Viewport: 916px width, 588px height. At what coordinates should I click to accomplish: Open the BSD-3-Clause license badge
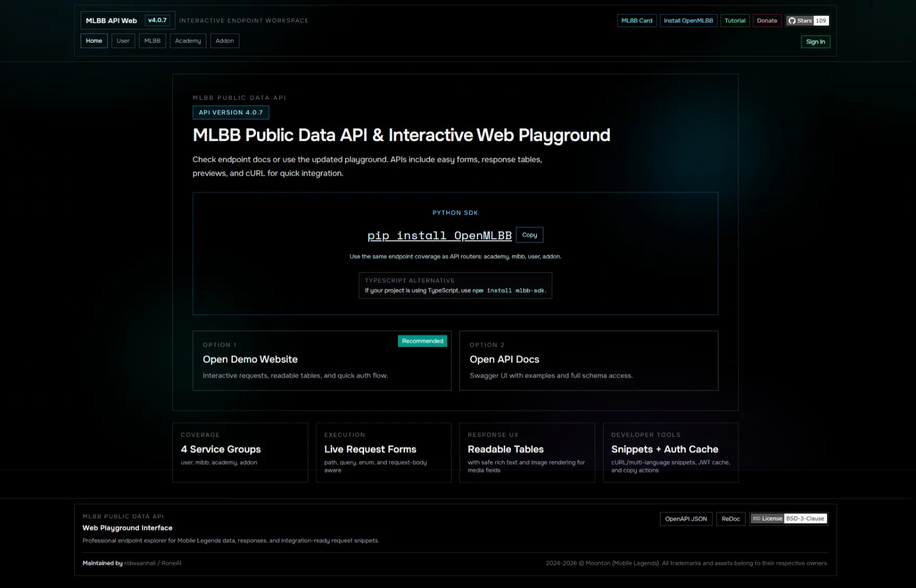789,519
